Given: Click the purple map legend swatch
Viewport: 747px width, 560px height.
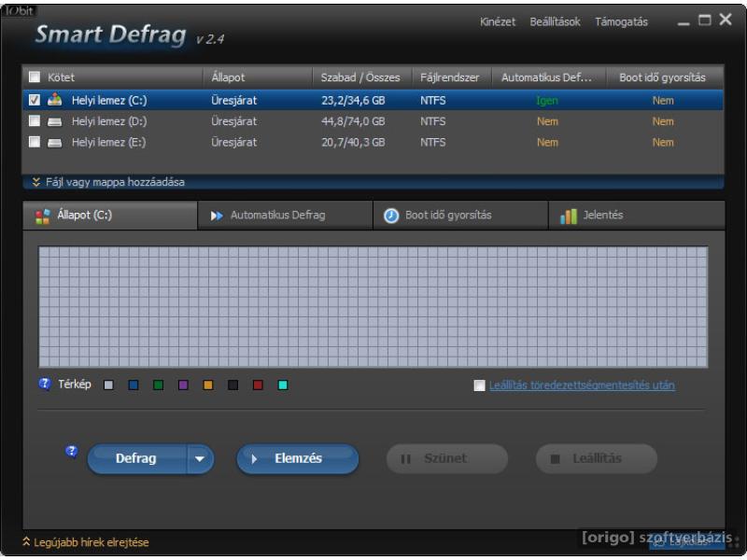Looking at the screenshot, I should click(183, 385).
